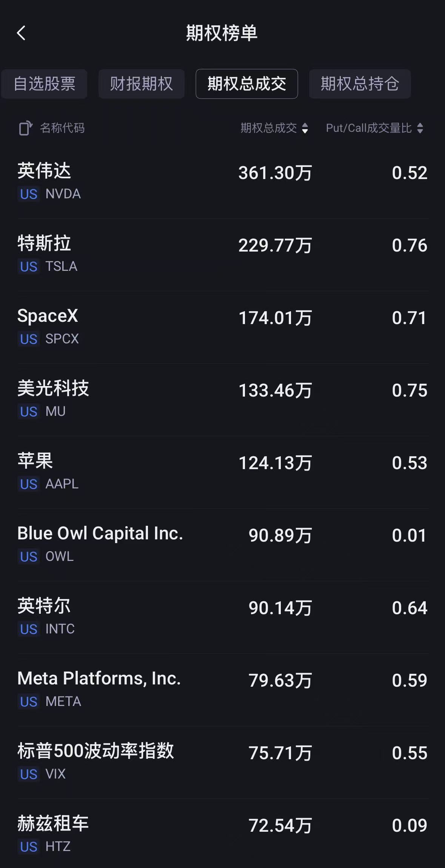Open 英伟达 NVDA row
The width and height of the screenshot is (445, 868).
(223, 182)
